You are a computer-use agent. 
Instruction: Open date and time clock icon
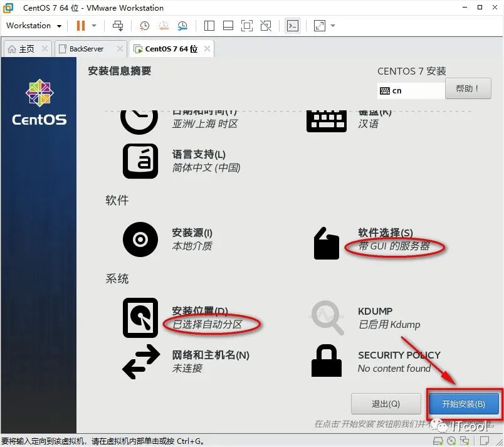[139, 122]
